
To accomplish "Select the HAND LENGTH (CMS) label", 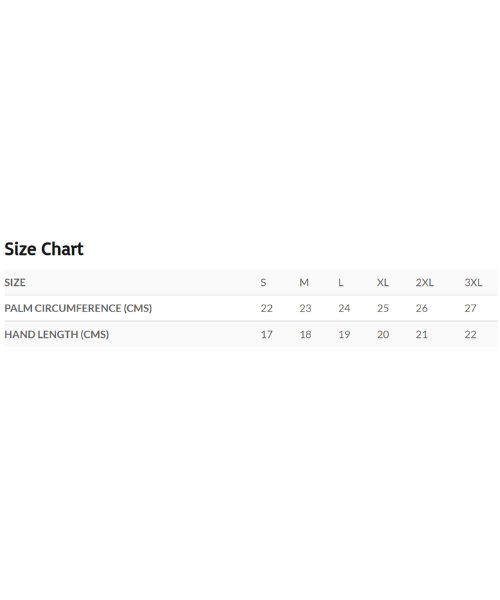I will (x=57, y=334).
